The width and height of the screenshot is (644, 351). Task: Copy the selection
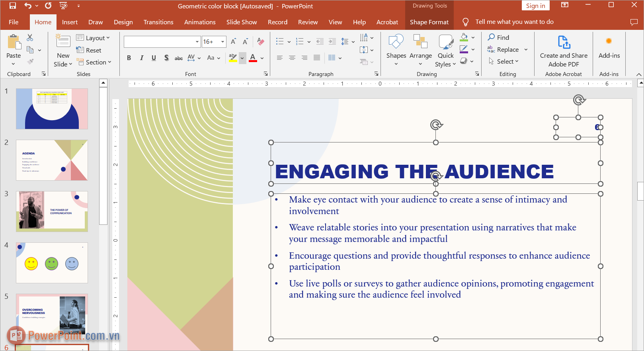30,50
